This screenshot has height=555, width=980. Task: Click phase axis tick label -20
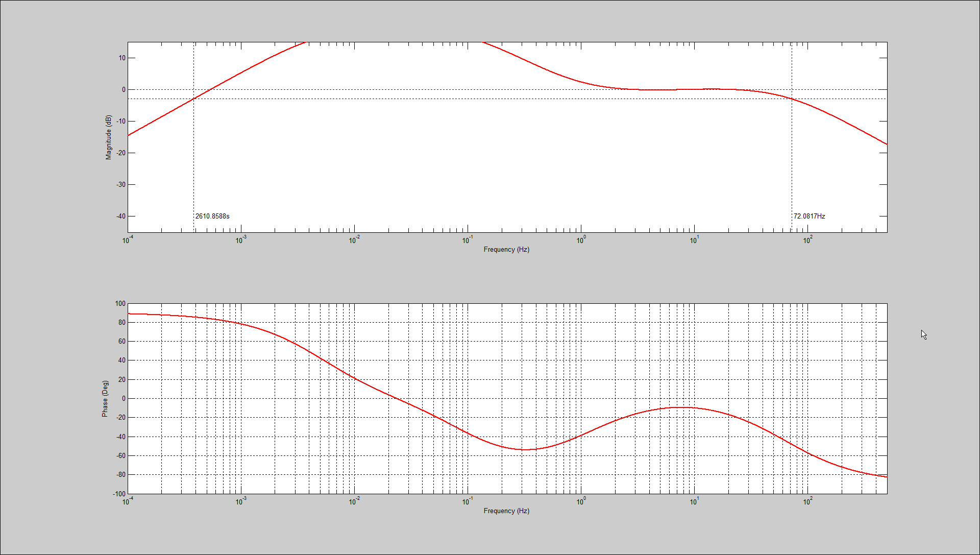[121, 418]
